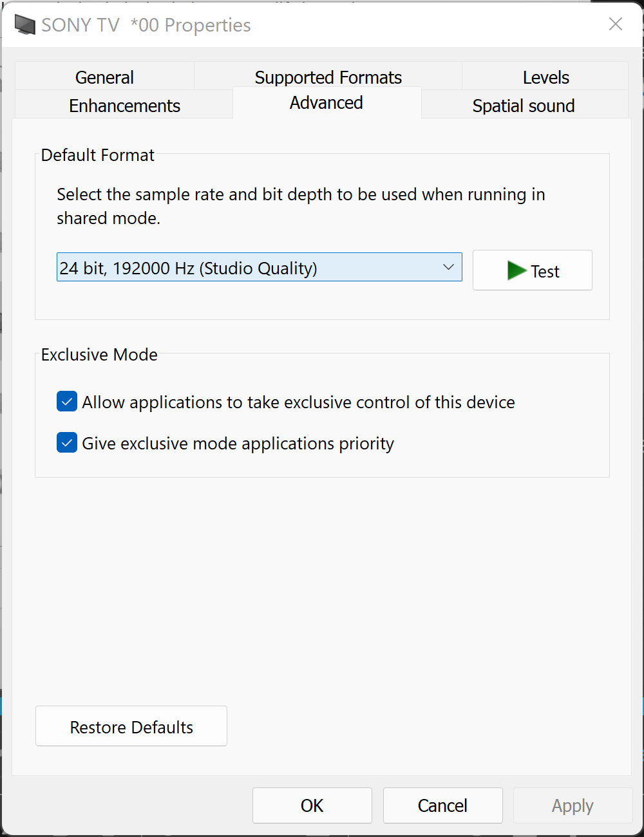Click the SONY TV monitor icon in title bar
The width and height of the screenshot is (644, 837).
click(25, 25)
